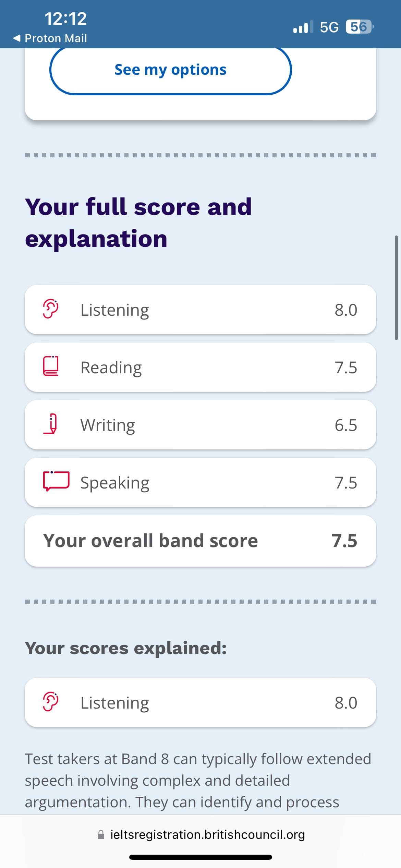The height and width of the screenshot is (868, 401).
Task: Tap the See my options button
Action: (170, 70)
